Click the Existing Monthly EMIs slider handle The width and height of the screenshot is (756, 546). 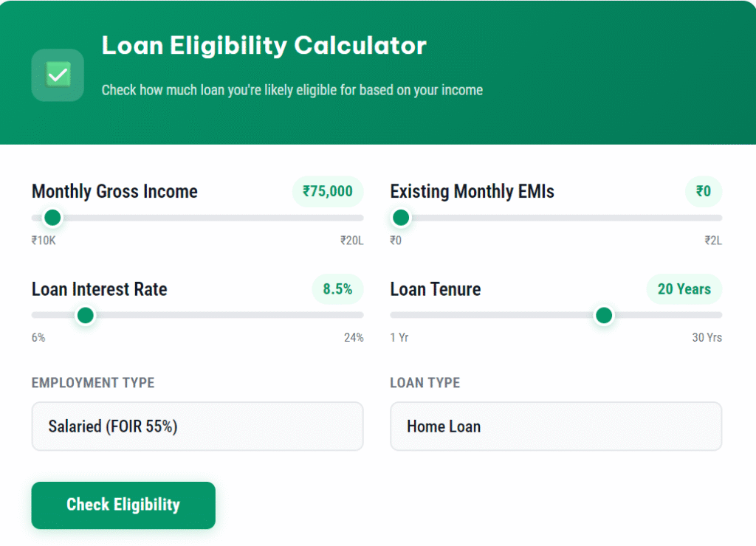pos(400,218)
